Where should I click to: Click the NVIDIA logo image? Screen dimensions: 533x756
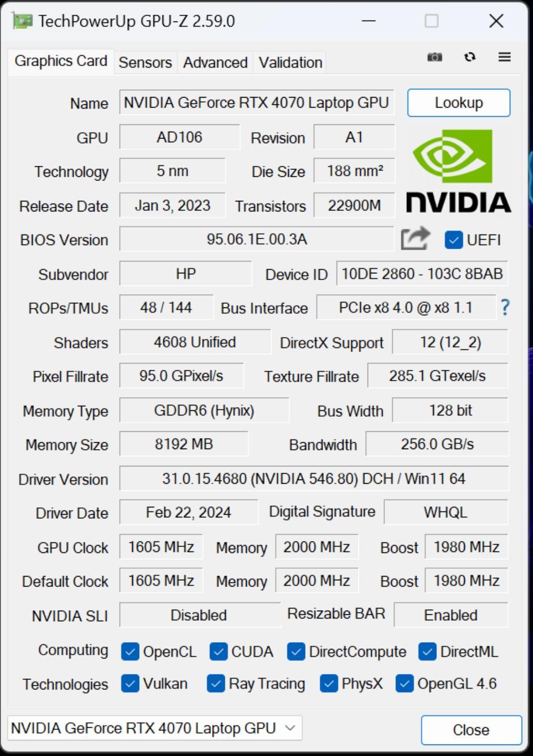pyautogui.click(x=458, y=171)
